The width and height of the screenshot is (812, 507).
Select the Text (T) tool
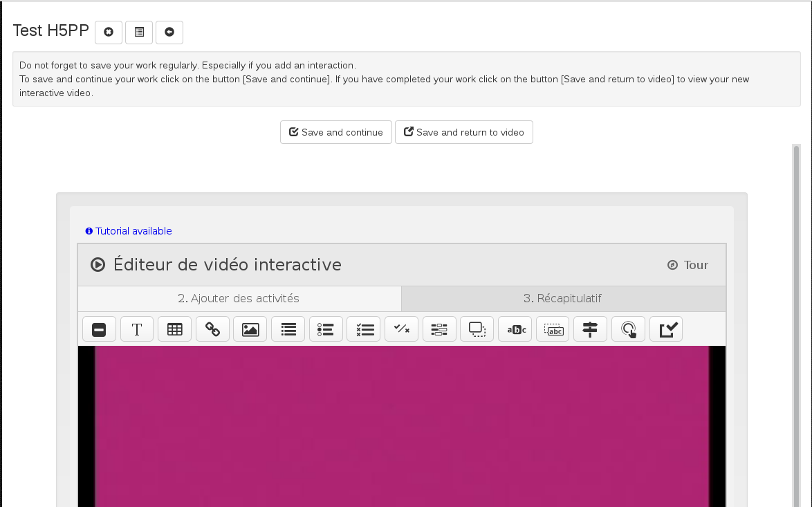pos(137,329)
